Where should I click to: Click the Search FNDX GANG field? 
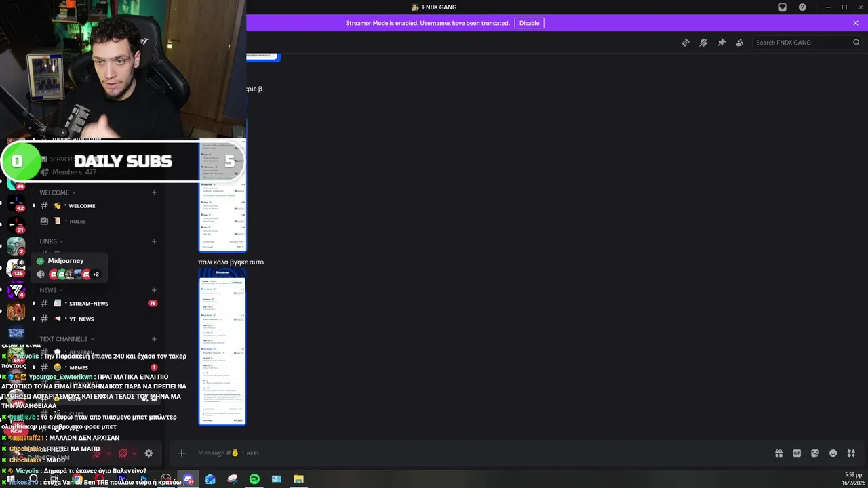click(x=807, y=42)
